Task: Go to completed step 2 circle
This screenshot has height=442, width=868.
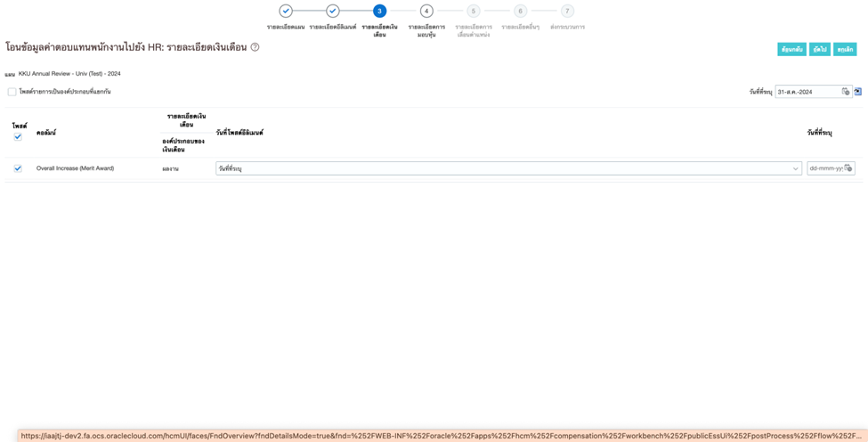Action: tap(333, 12)
